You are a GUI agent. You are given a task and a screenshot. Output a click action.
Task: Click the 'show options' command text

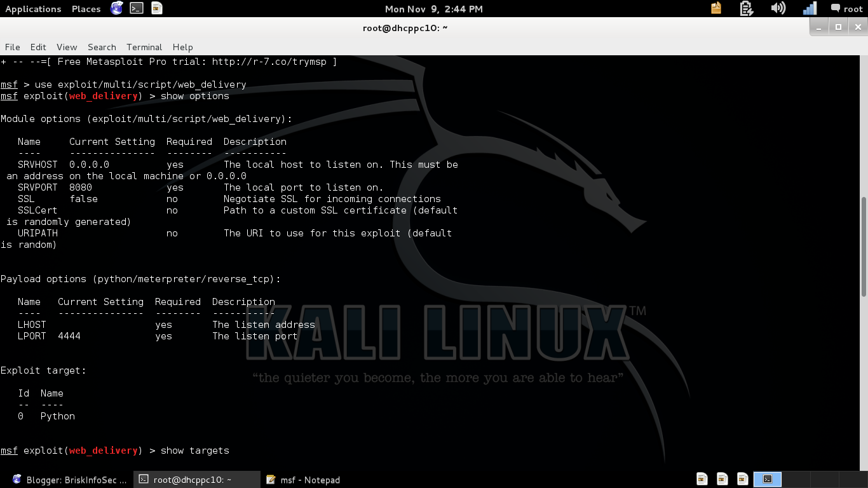click(194, 96)
